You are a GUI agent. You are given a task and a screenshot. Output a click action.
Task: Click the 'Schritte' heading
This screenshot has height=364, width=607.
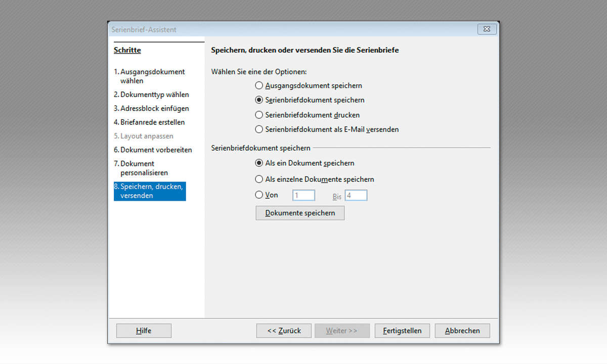coord(127,50)
